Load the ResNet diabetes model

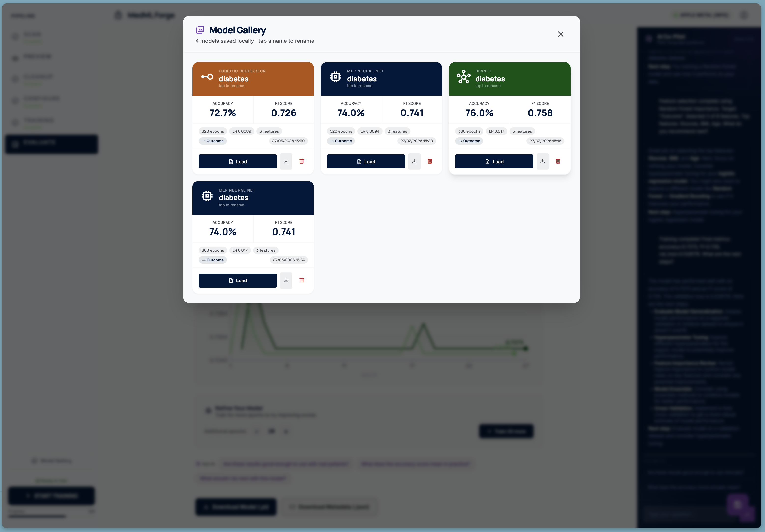coord(494,162)
